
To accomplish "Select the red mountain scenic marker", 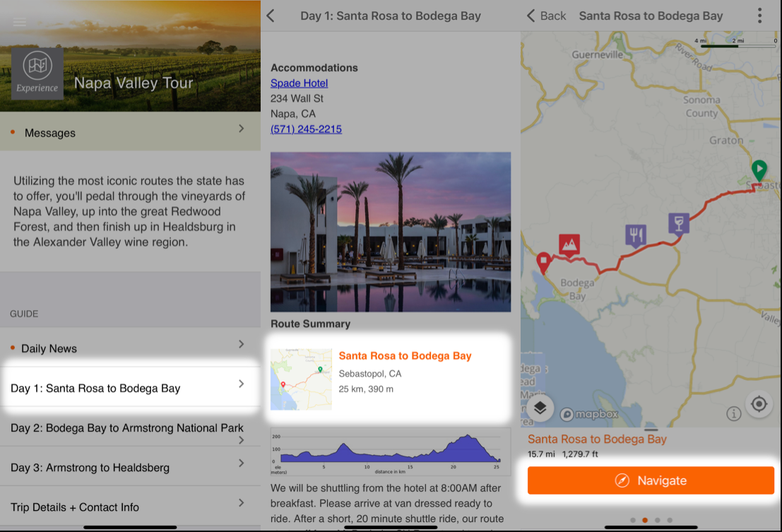I will (x=569, y=244).
